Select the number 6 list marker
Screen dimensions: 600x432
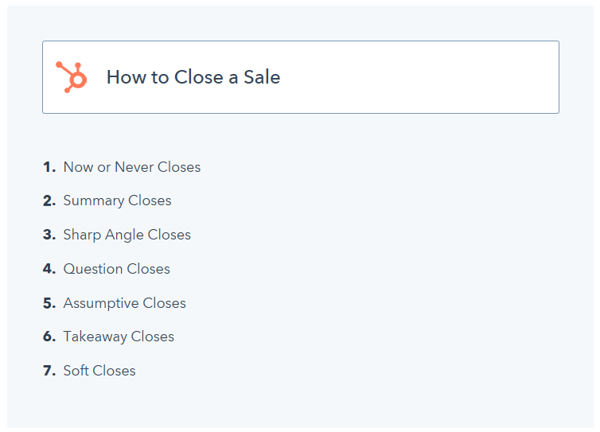[x=49, y=336]
